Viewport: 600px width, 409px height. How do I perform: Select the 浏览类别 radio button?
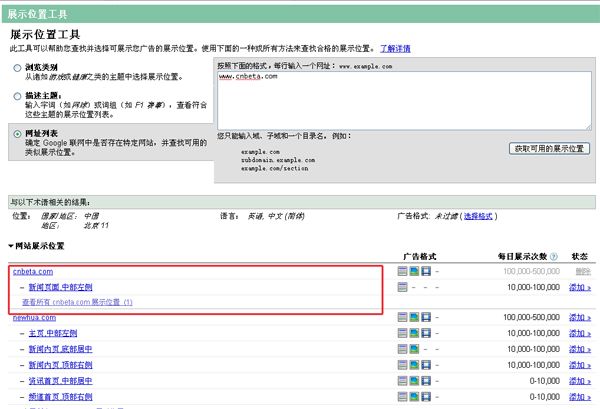pos(16,67)
